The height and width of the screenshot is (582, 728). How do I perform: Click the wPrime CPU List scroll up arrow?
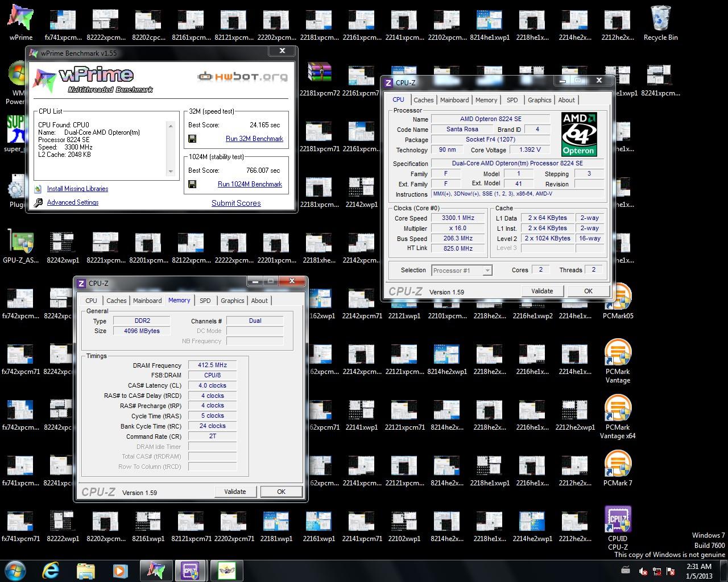[x=170, y=126]
